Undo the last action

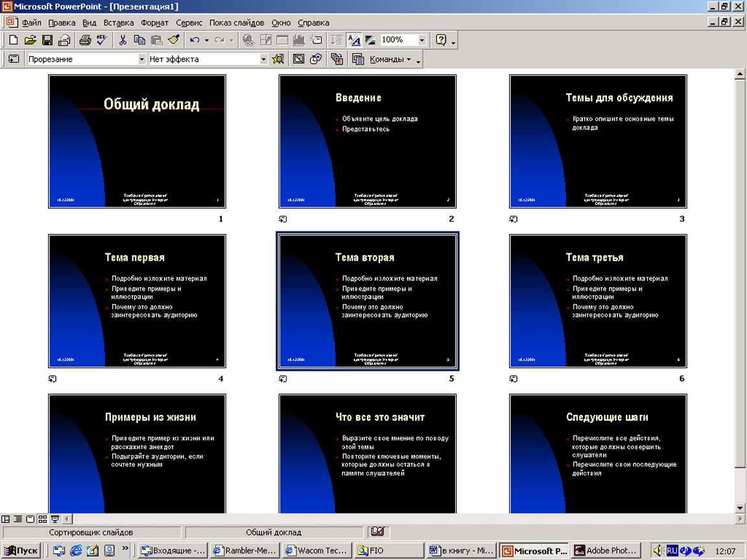195,40
